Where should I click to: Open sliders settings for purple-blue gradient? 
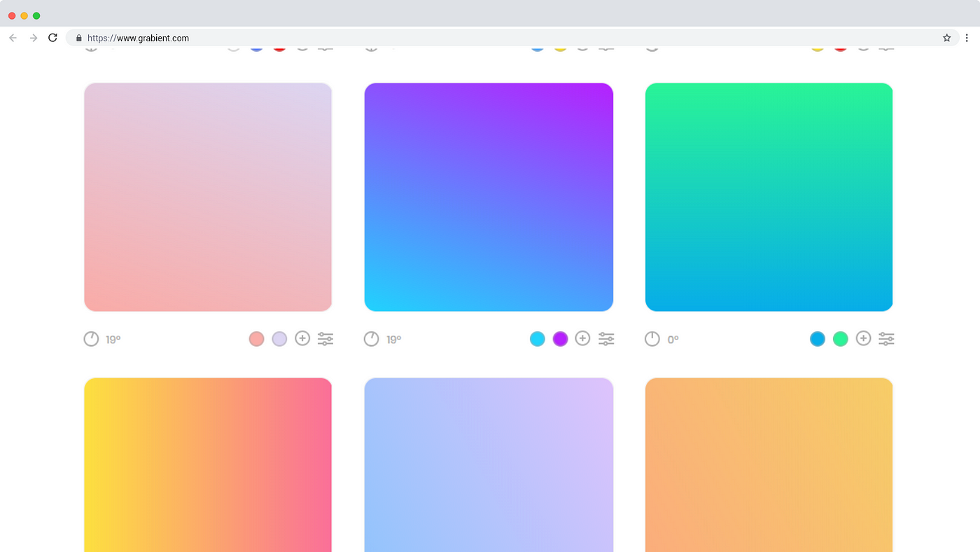point(606,339)
